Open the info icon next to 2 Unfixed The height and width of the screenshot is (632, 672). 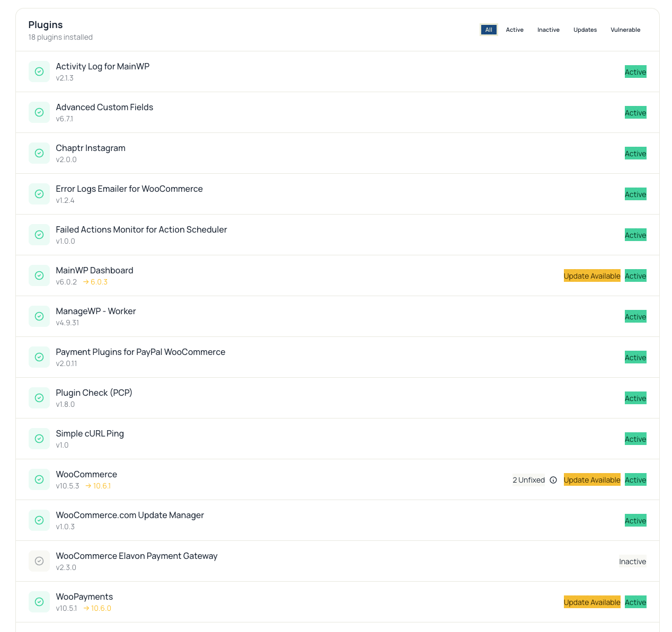[553, 480]
